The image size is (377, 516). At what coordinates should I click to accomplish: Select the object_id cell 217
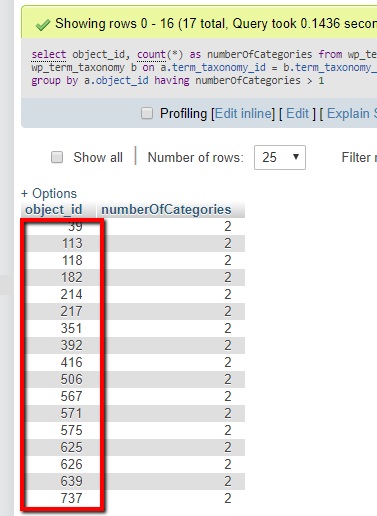tap(72, 311)
